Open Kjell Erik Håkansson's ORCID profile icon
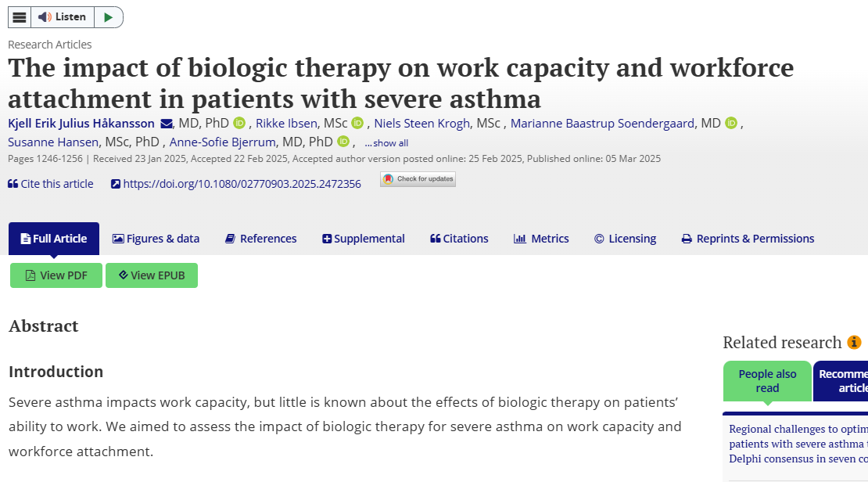The height and width of the screenshot is (482, 868). (x=241, y=123)
